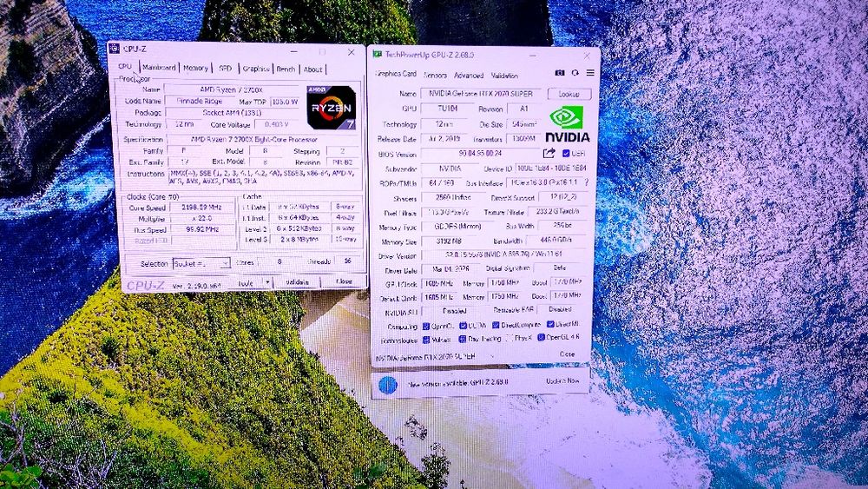Viewport: 868px width, 489px height.
Task: Click the CPU Name field in CPU-Z
Action: click(x=231, y=89)
